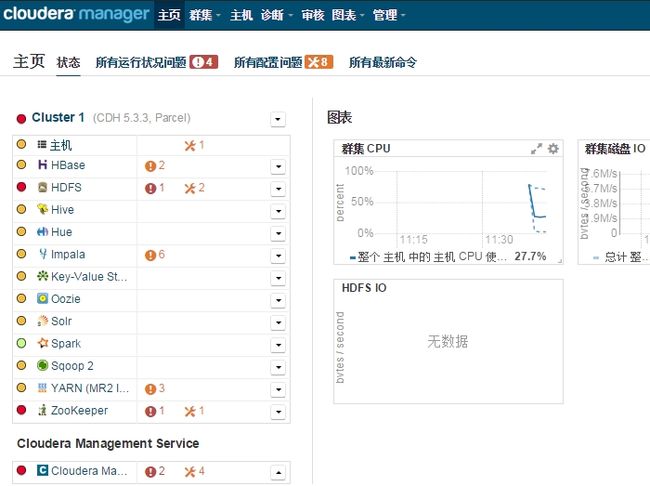The height and width of the screenshot is (486, 650).
Task: Click the Impala health warning icon
Action: pyautogui.click(x=150, y=255)
